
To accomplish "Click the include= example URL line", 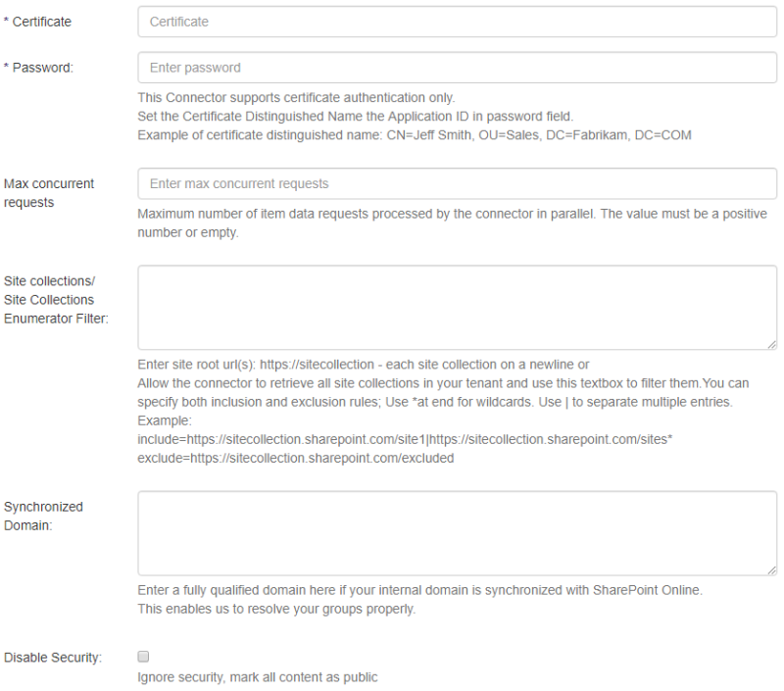I will (x=404, y=440).
